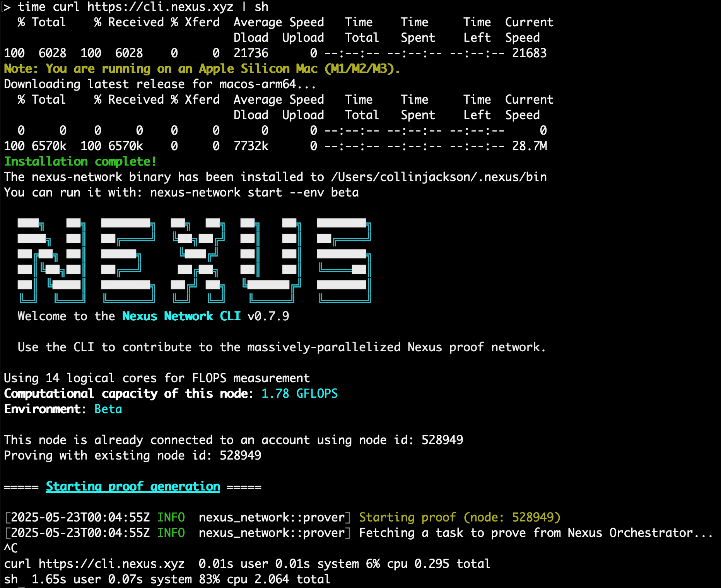
Task: Click 'Using 14 logical cores for FLOPS measurement'
Action: [157, 378]
